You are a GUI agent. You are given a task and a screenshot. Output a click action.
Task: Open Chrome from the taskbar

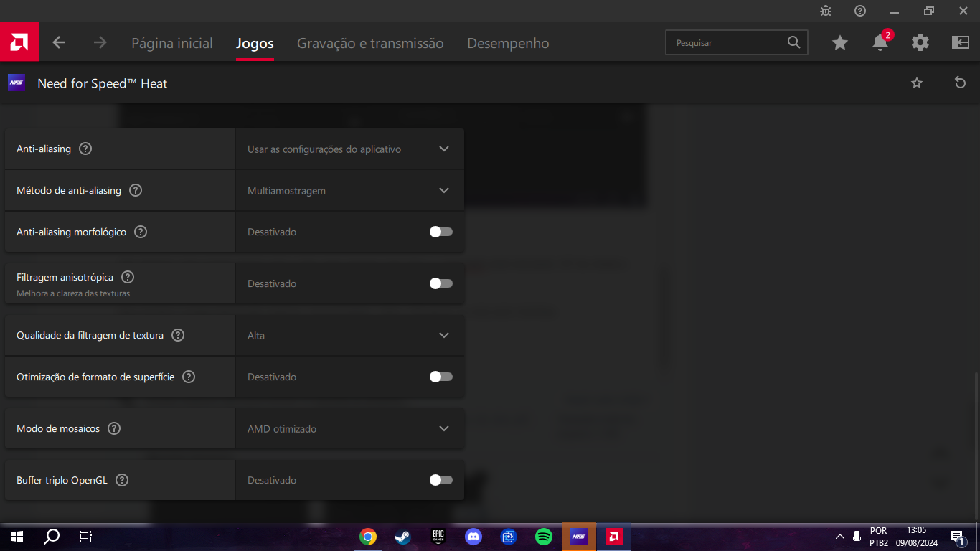(368, 537)
